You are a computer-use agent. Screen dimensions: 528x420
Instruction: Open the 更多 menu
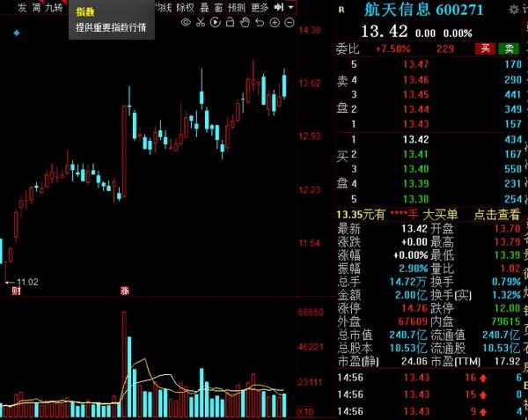(260, 7)
